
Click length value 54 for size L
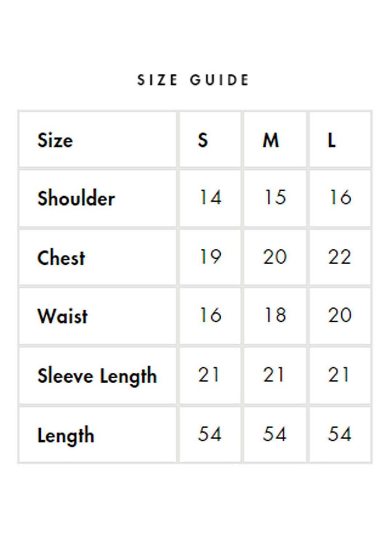click(x=340, y=434)
